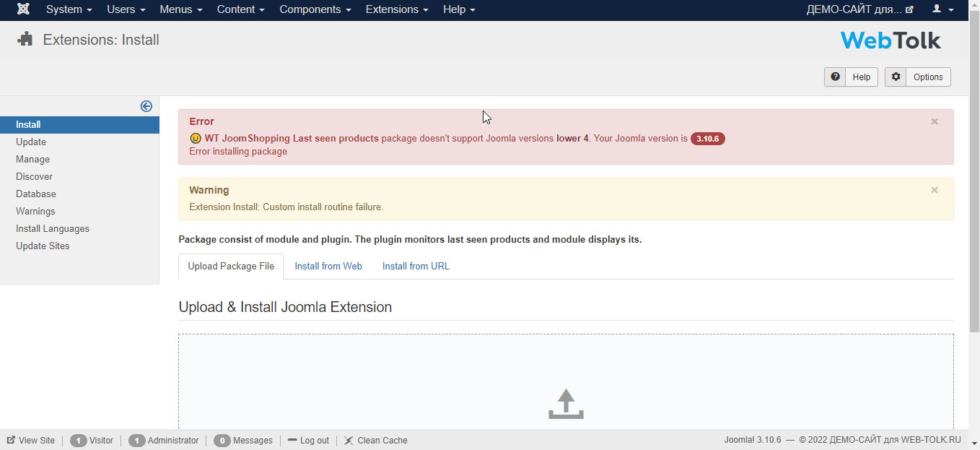Go to Manage in sidebar
Image resolution: width=980 pixels, height=450 pixels.
(x=33, y=160)
